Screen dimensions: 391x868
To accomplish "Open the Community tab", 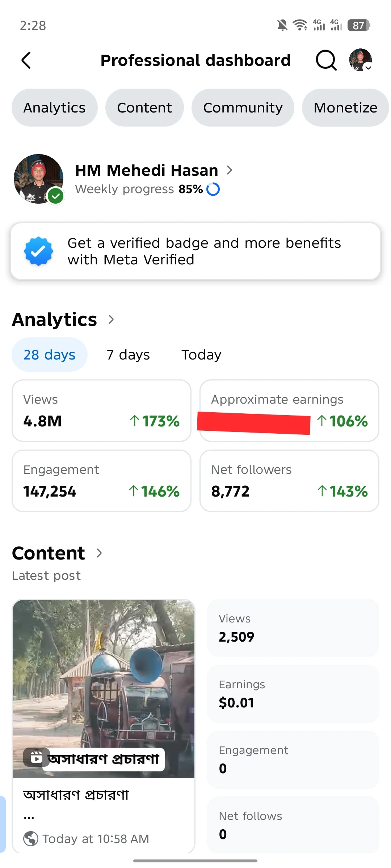I will pos(243,108).
